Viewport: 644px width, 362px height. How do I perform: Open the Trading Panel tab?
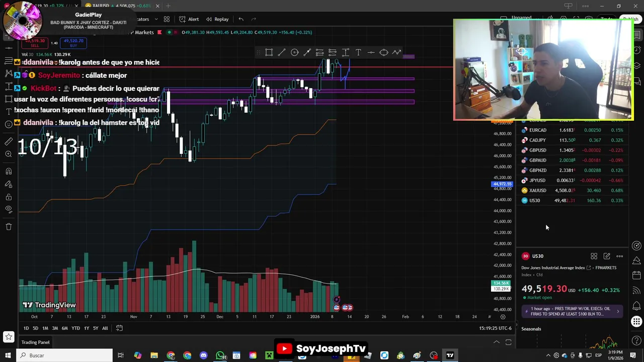(35, 342)
